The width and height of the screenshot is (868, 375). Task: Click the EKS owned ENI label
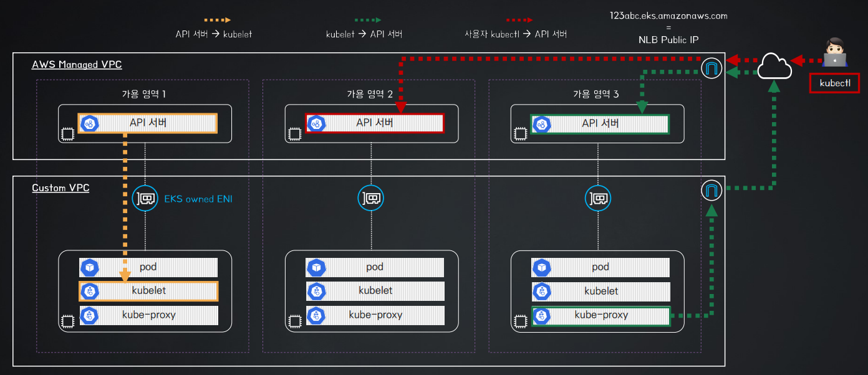click(198, 199)
